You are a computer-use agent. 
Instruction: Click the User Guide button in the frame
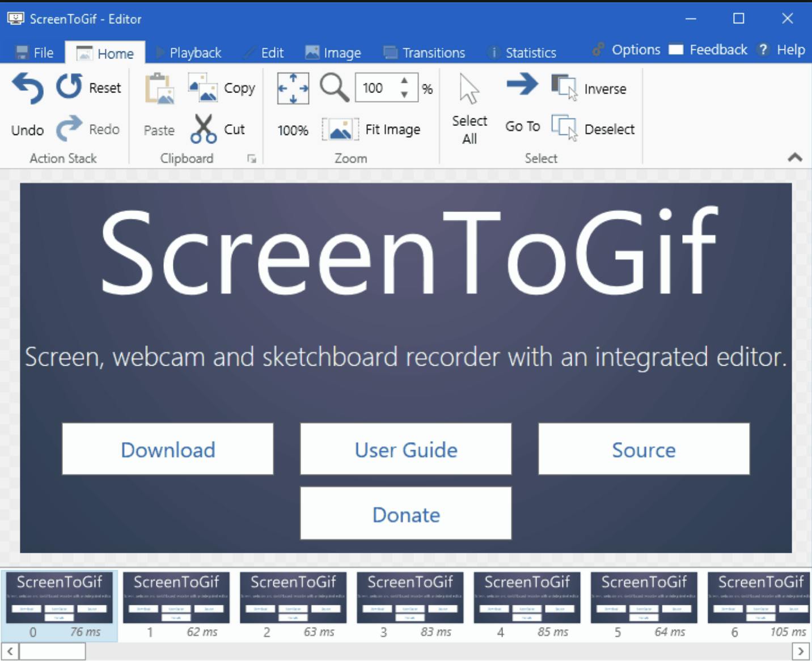tap(406, 449)
